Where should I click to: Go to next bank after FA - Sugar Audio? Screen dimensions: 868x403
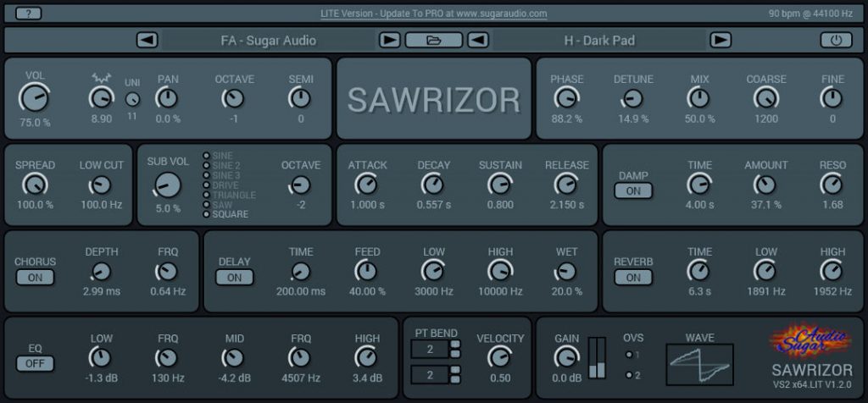389,41
